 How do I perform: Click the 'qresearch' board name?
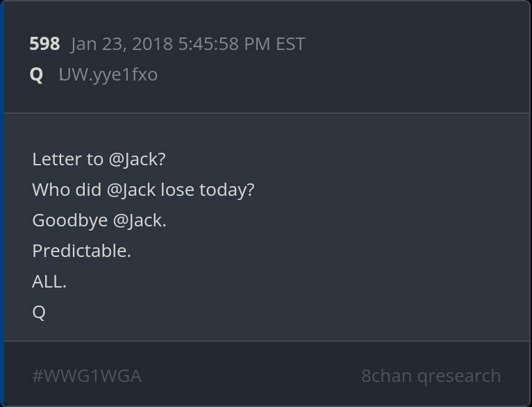click(459, 377)
